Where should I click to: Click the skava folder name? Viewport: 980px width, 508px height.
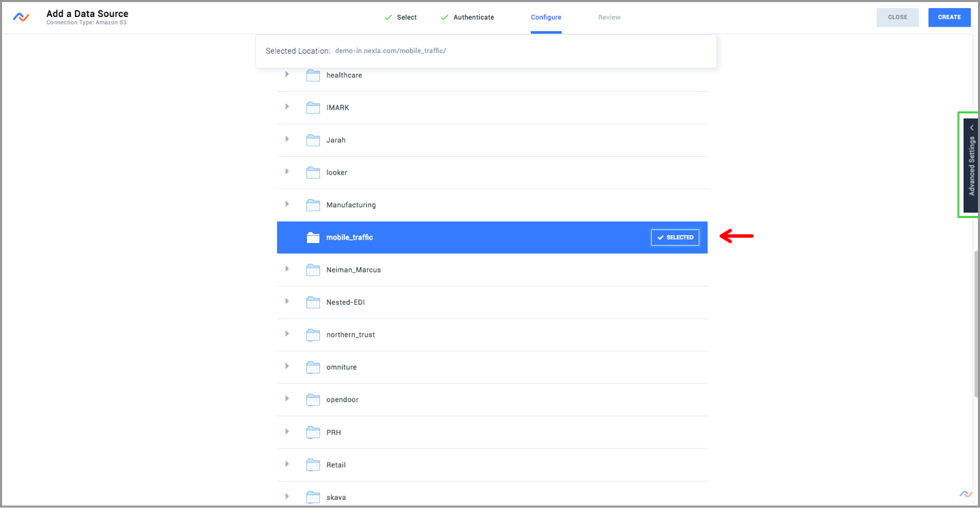coord(336,498)
